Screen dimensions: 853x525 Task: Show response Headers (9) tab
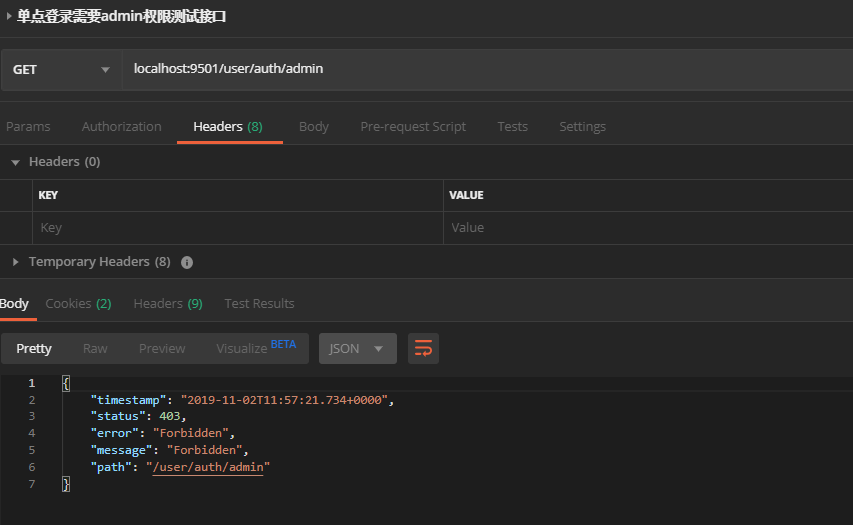(x=168, y=304)
